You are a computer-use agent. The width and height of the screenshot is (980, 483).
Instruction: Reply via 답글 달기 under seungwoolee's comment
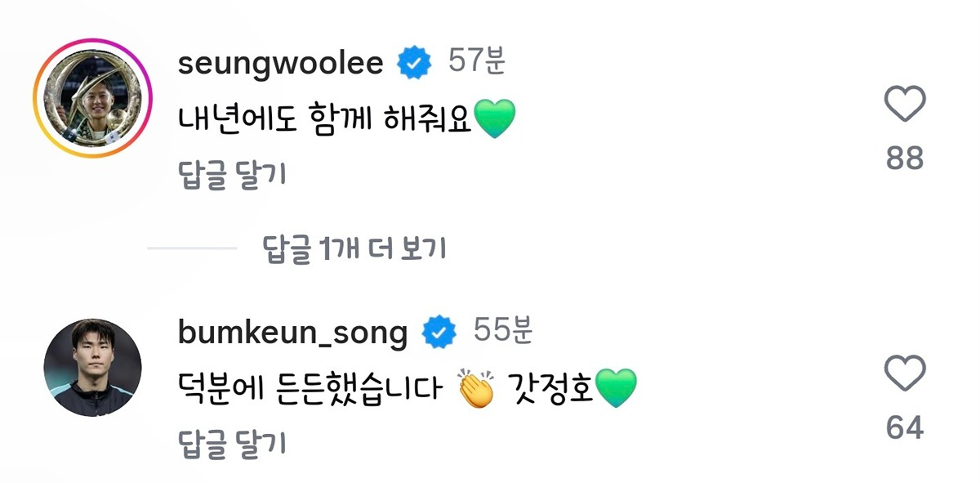232,174
